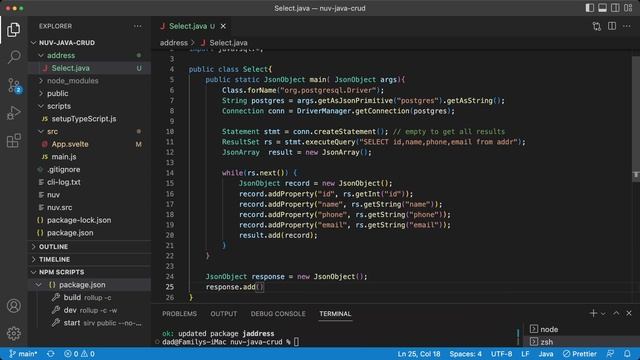Change indentation Spaces: 4
This screenshot has width=640, height=360.
pos(465,354)
